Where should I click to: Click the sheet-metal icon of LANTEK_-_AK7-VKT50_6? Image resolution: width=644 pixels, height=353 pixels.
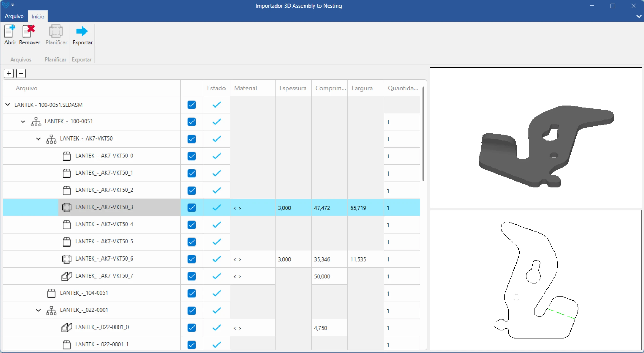pos(67,259)
